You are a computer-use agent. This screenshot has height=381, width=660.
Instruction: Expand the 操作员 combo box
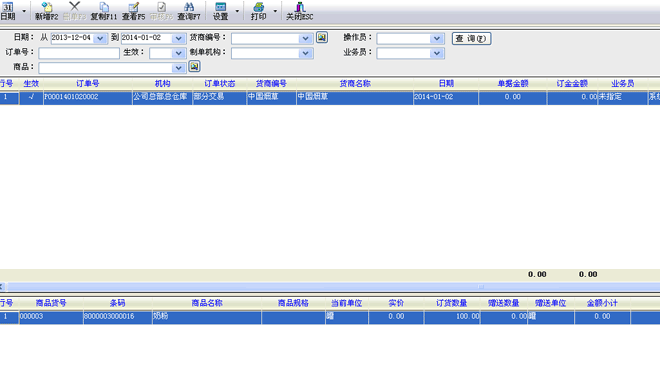[437, 39]
